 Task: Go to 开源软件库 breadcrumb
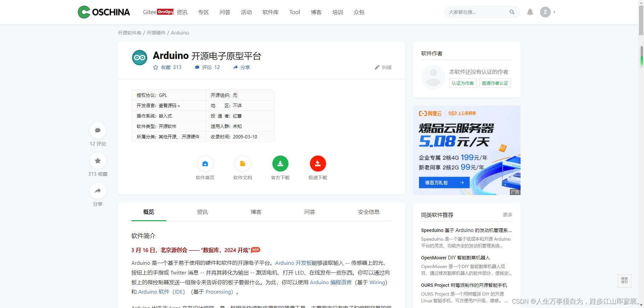[x=129, y=33]
